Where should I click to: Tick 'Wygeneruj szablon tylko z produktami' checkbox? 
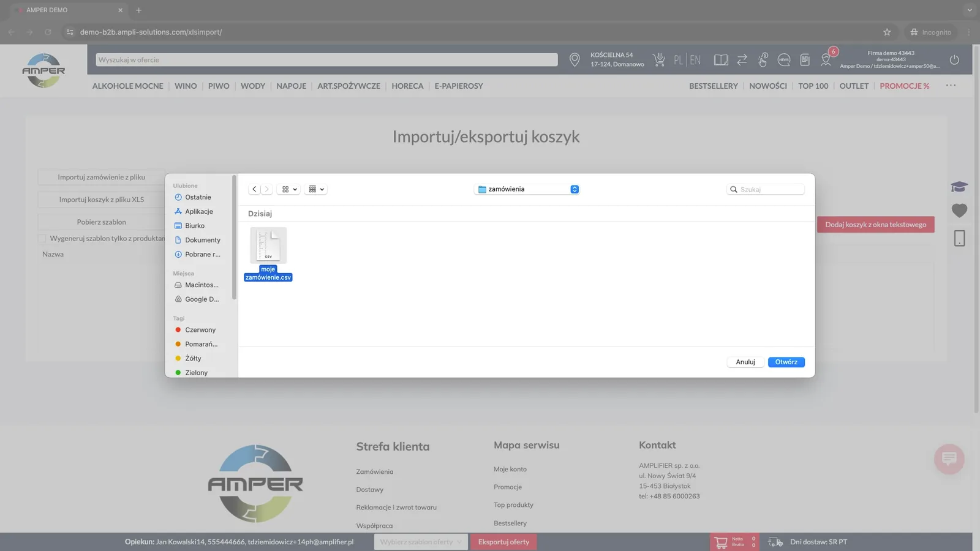click(x=42, y=238)
